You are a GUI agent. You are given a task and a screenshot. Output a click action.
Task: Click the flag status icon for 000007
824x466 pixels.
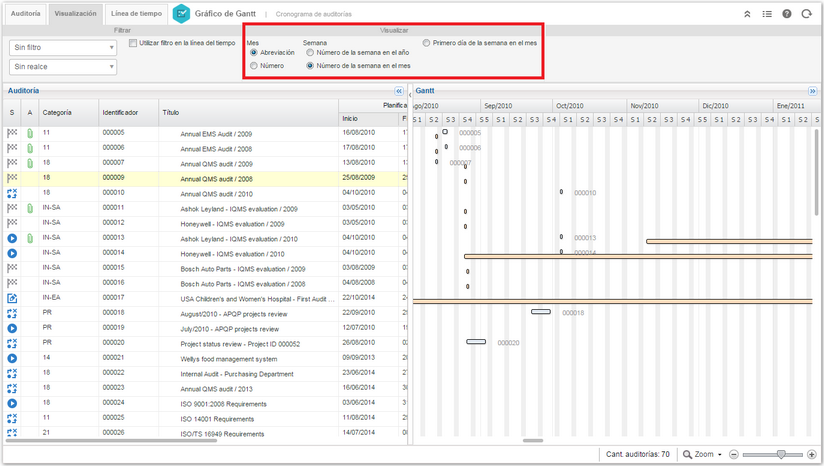12,163
